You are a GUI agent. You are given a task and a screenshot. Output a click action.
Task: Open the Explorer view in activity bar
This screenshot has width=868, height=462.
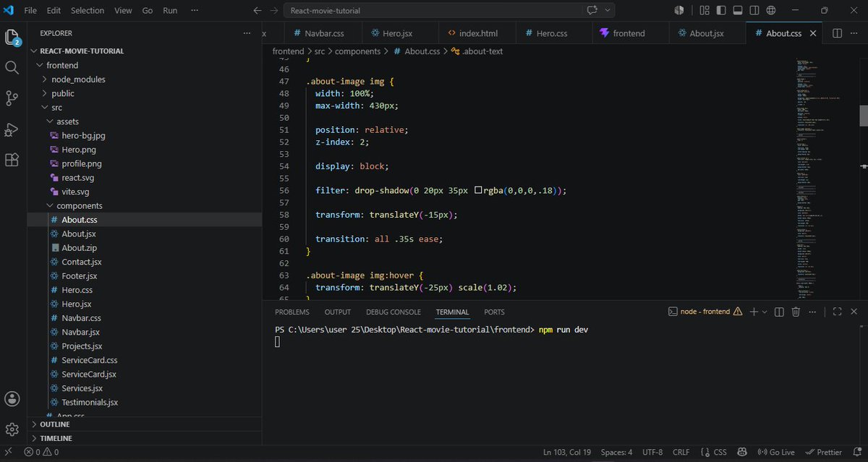click(12, 38)
